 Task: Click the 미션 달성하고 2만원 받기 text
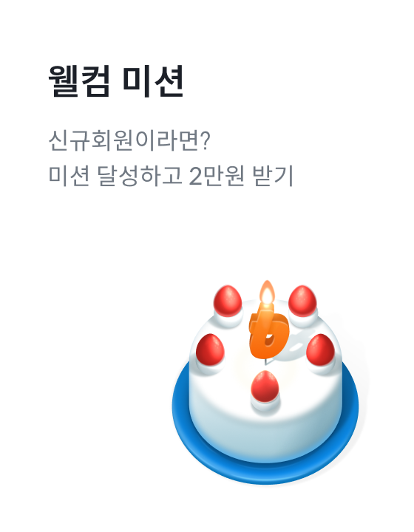171,176
